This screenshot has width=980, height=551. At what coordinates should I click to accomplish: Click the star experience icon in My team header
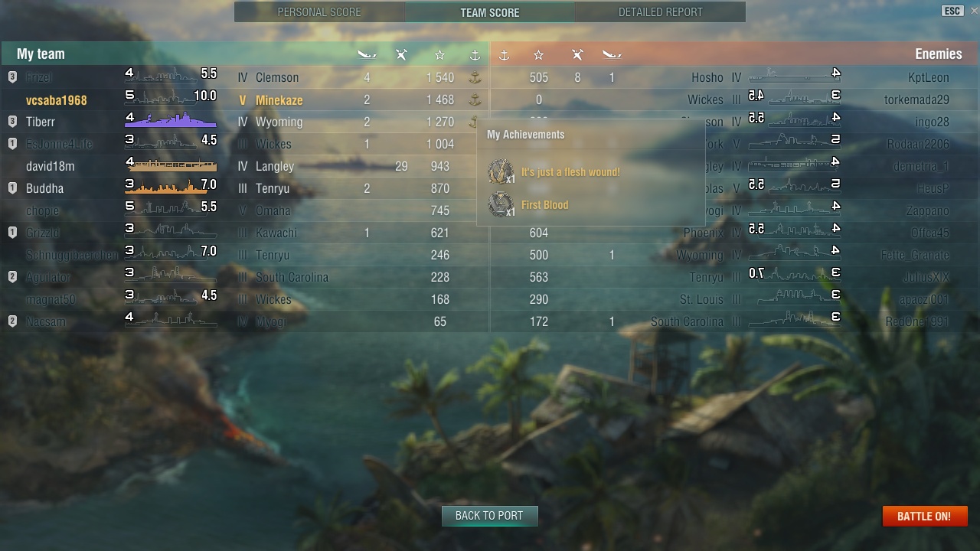point(439,54)
